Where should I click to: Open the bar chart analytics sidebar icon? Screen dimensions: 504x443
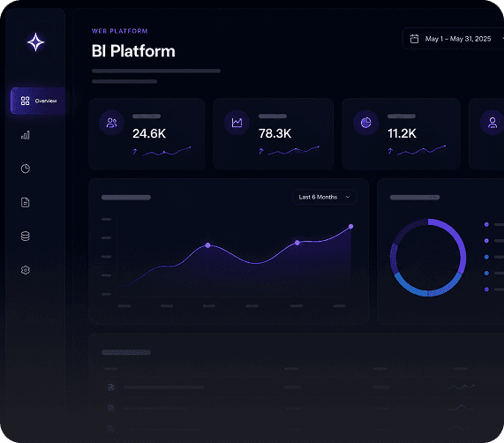click(26, 135)
